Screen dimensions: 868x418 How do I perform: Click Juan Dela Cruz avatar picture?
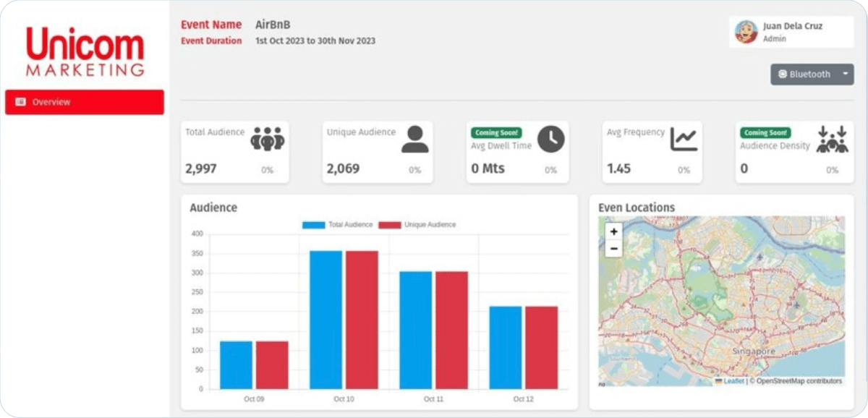[746, 32]
